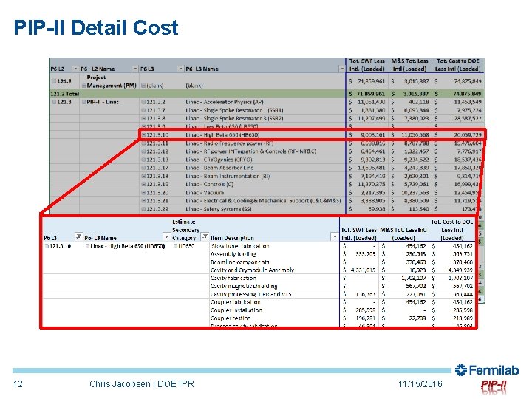Select the 121.2 Total row label

(x=64, y=94)
